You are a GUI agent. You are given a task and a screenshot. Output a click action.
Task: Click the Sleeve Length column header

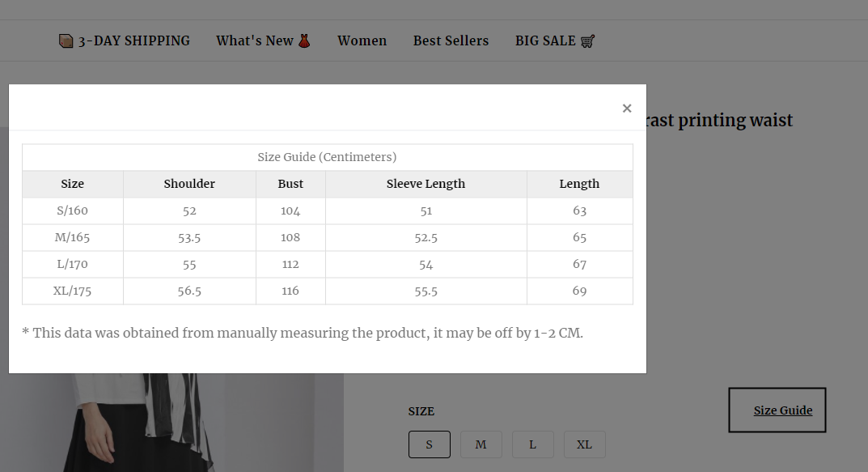(426, 184)
